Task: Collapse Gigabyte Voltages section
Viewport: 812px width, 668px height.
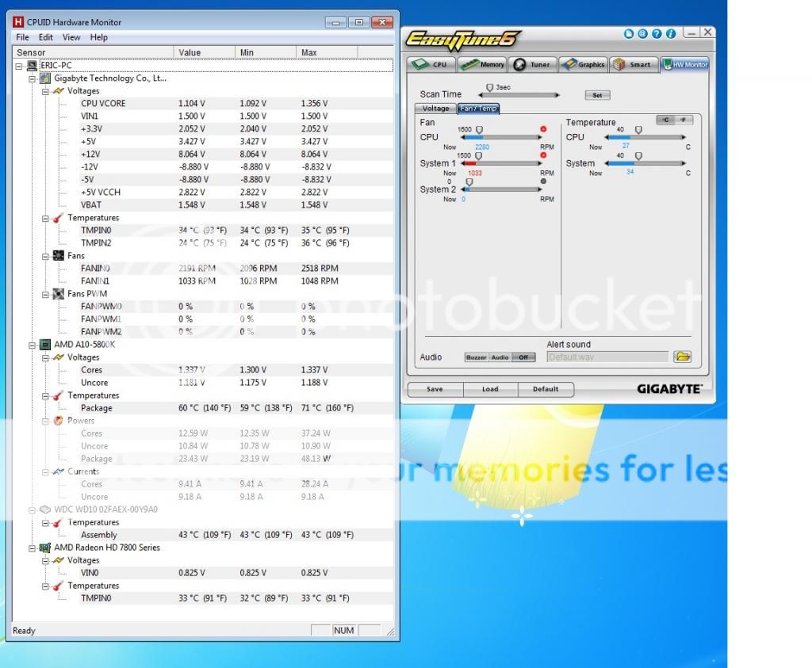Action: point(45,92)
